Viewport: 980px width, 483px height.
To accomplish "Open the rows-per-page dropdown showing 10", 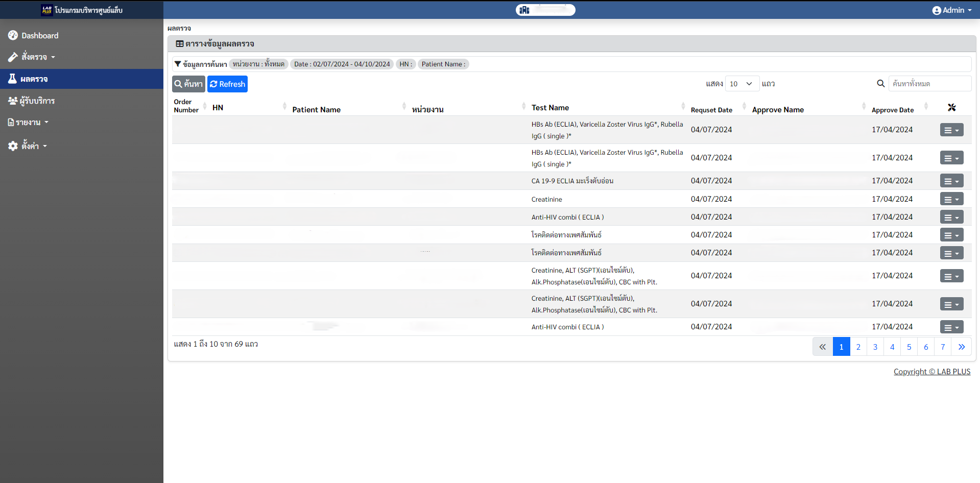I will coord(741,84).
